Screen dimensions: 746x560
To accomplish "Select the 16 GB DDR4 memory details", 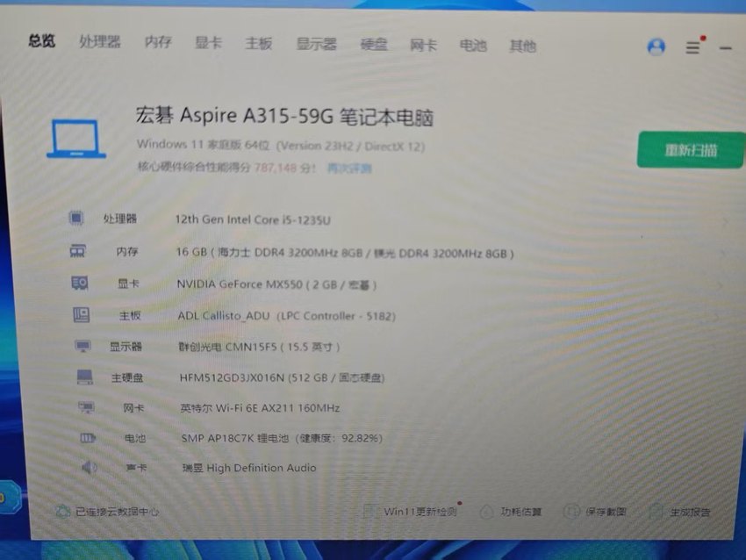I will pos(345,253).
